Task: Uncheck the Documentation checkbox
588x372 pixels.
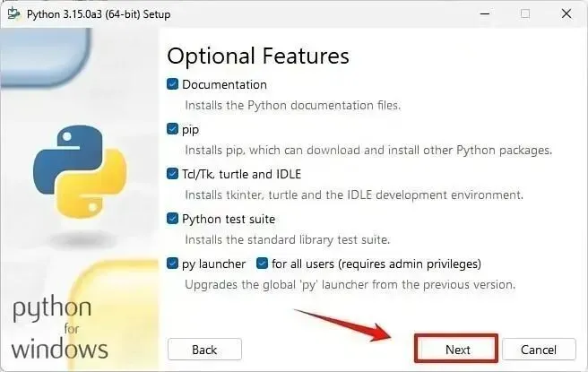Action: point(172,84)
